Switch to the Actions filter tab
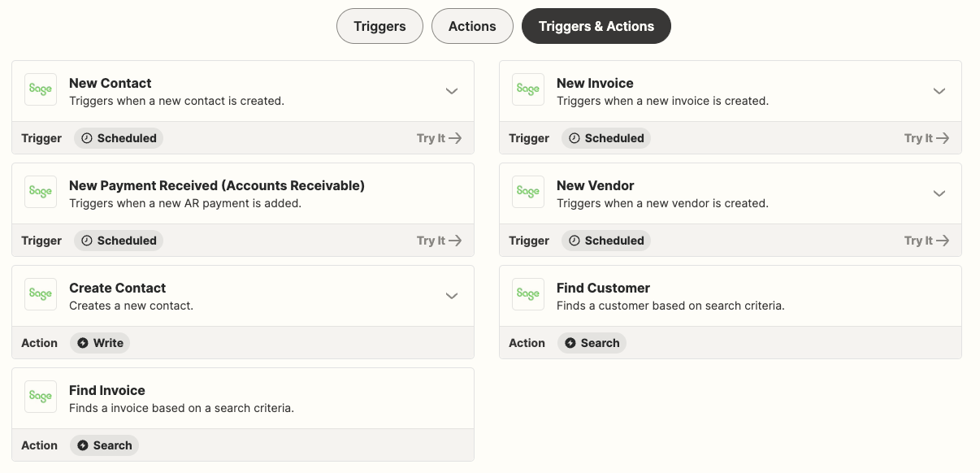 [472, 26]
